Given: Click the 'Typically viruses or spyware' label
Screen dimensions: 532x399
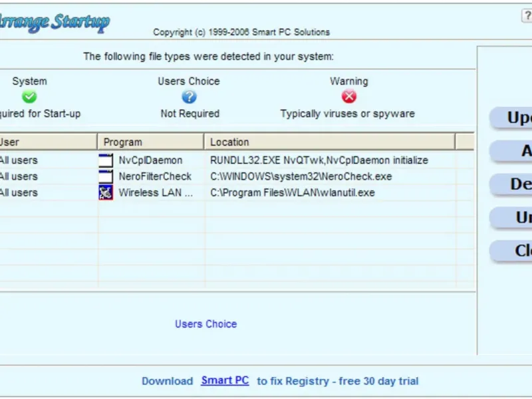Looking at the screenshot, I should click(347, 114).
